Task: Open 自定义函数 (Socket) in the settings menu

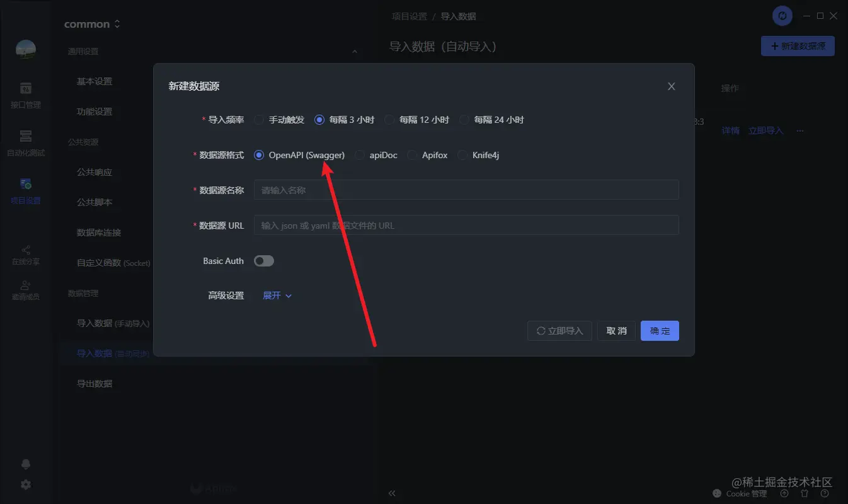Action: [113, 263]
